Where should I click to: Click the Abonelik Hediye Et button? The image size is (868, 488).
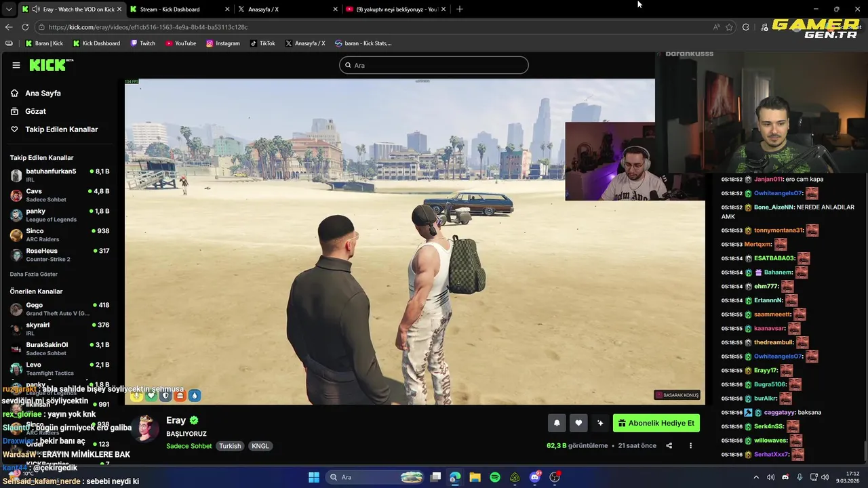click(656, 423)
